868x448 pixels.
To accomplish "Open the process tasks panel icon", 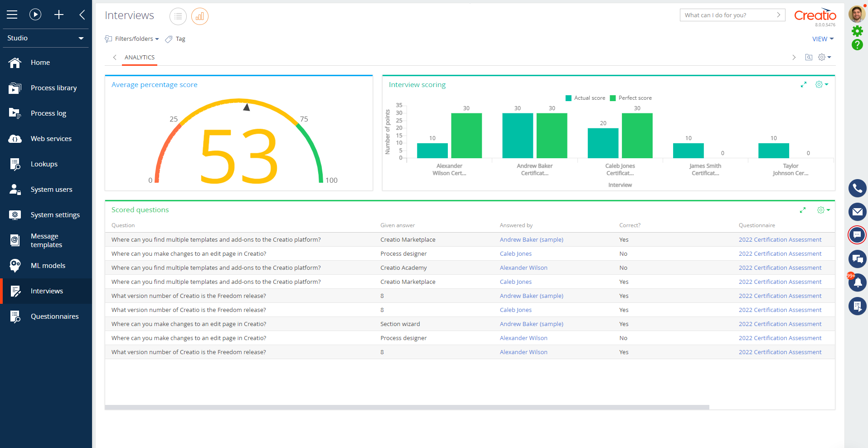I will [x=857, y=306].
